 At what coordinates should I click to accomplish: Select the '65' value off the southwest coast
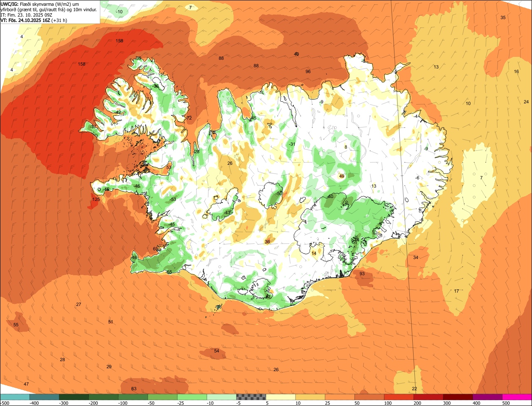tap(155, 249)
